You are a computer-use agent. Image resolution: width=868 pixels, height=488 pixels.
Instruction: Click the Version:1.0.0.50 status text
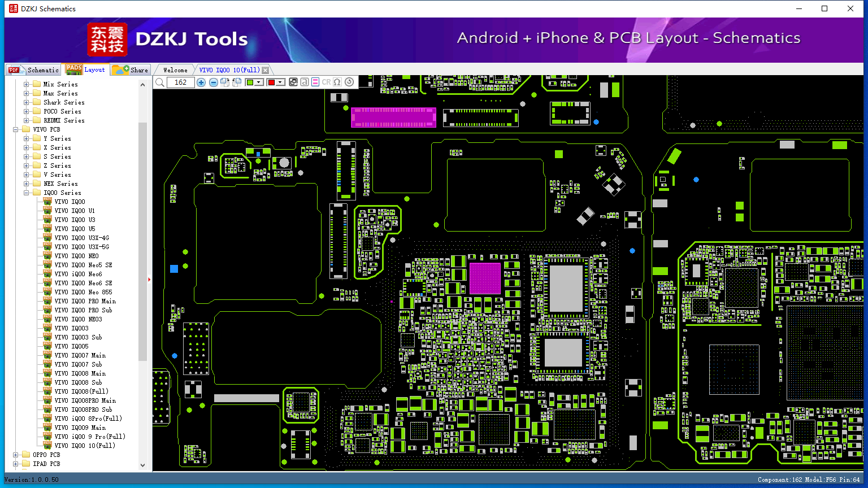click(32, 480)
